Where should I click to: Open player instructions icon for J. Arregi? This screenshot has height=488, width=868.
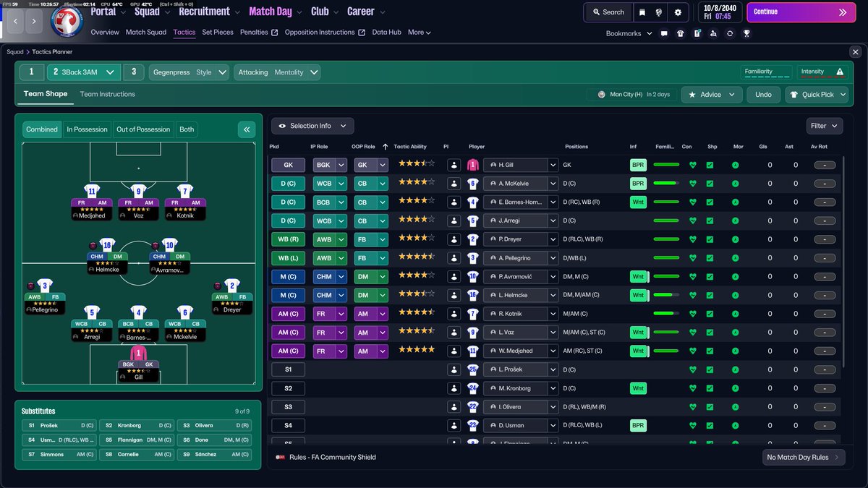(454, 221)
